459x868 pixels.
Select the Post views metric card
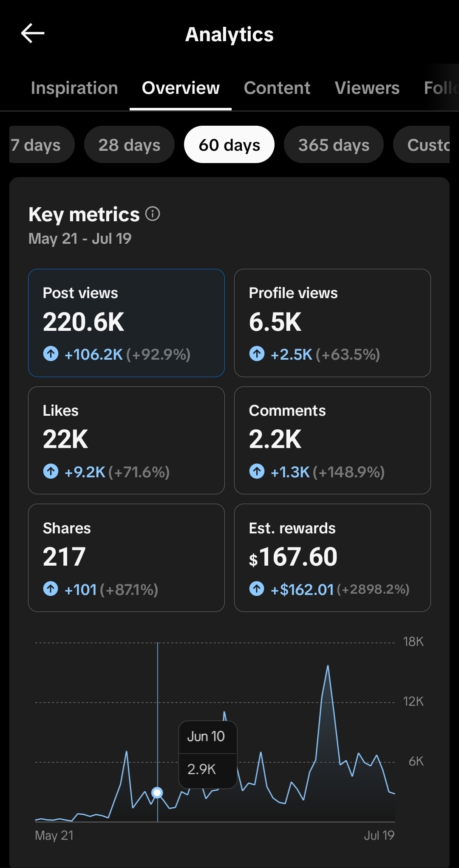(126, 323)
